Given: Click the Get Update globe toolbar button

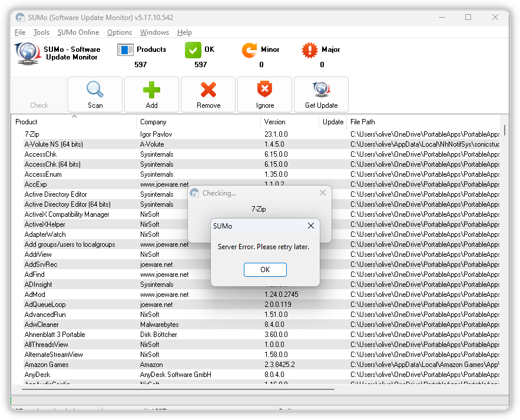Looking at the screenshot, I should pos(322,95).
